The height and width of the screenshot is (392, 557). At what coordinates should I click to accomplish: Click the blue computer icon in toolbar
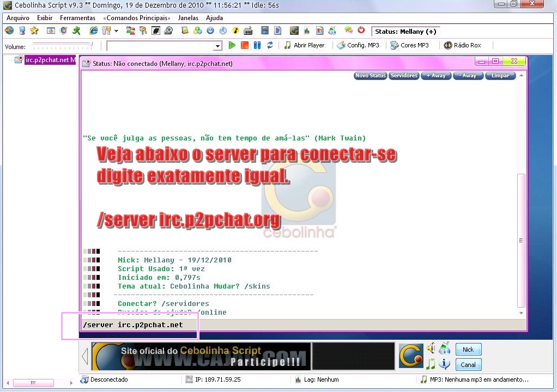click(22, 31)
